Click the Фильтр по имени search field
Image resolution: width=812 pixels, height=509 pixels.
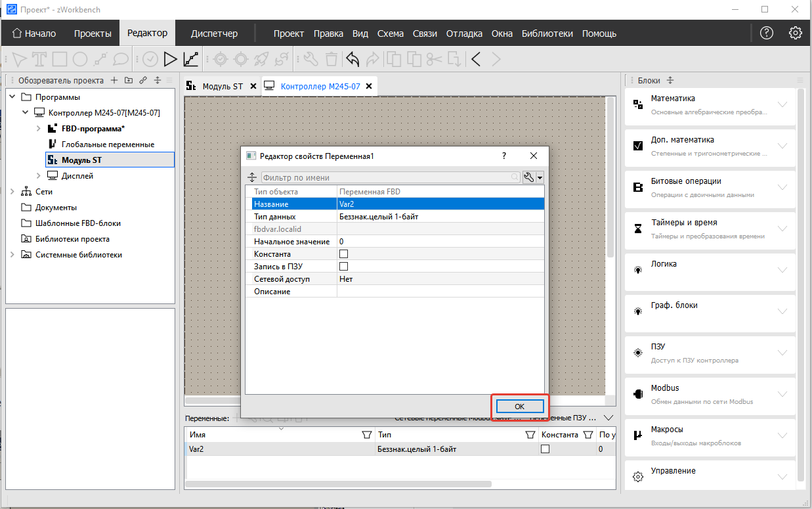click(x=386, y=177)
